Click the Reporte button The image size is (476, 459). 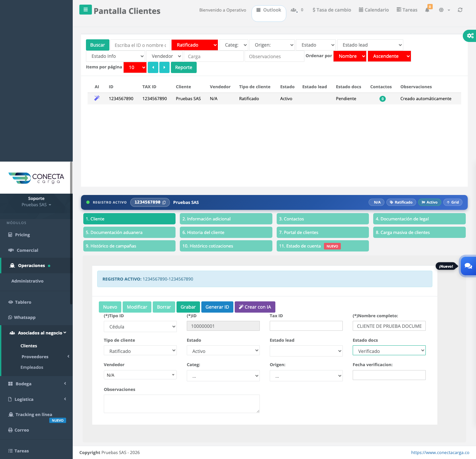[x=184, y=67]
